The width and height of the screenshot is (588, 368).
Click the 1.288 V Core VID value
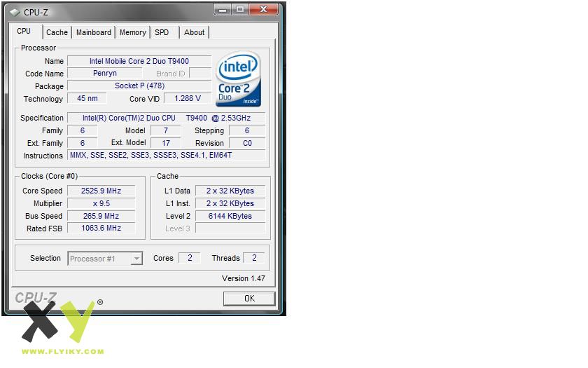188,98
